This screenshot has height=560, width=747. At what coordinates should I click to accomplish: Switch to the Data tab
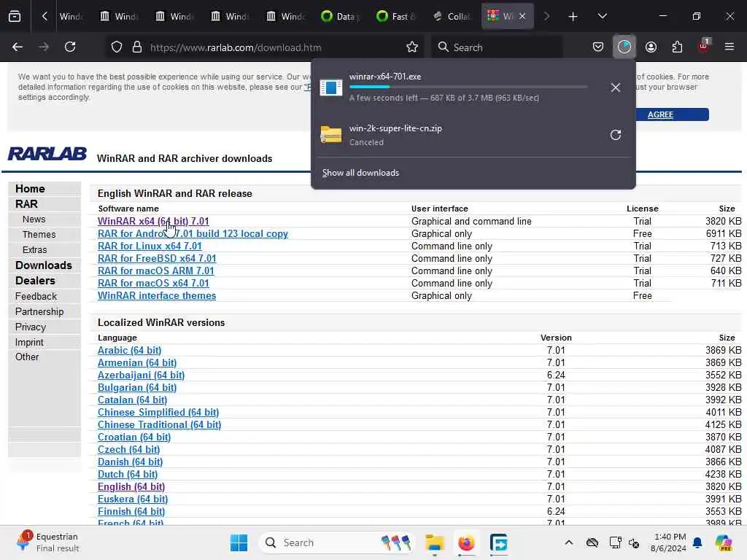341,16
